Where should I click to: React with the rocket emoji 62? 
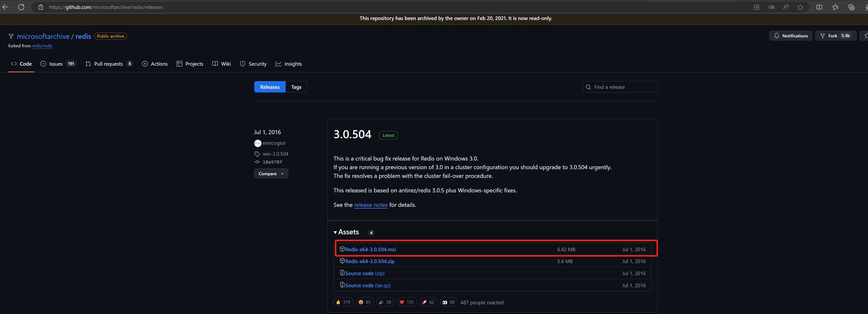click(x=428, y=302)
